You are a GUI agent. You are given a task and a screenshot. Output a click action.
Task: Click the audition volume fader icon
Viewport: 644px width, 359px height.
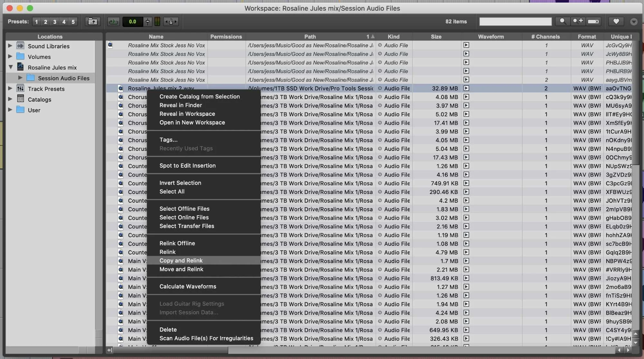click(x=147, y=22)
